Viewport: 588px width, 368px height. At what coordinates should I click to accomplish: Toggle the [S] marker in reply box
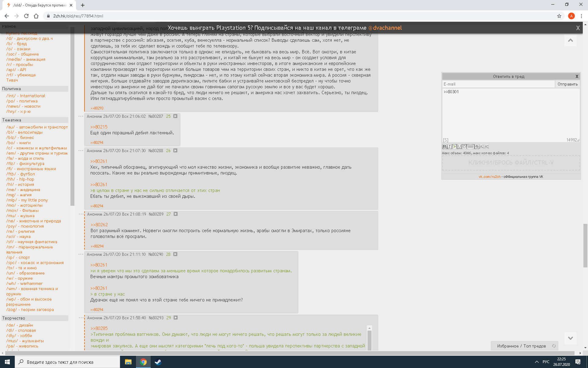coord(446,140)
